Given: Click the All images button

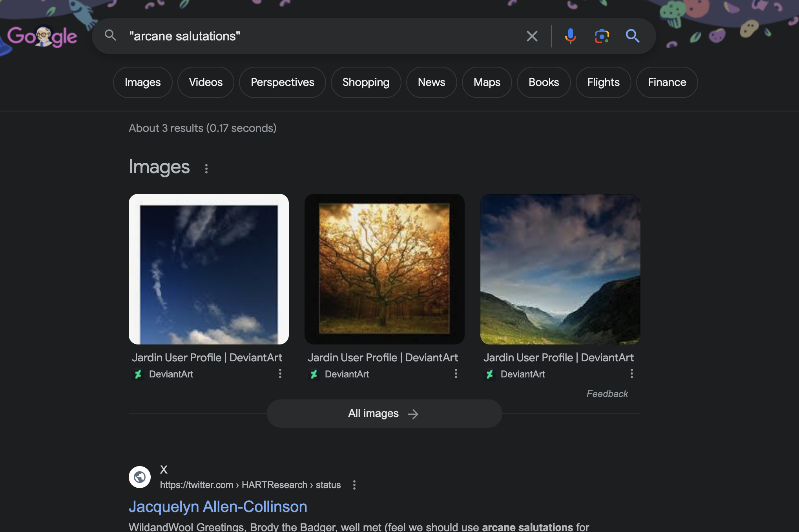Looking at the screenshot, I should coord(384,414).
